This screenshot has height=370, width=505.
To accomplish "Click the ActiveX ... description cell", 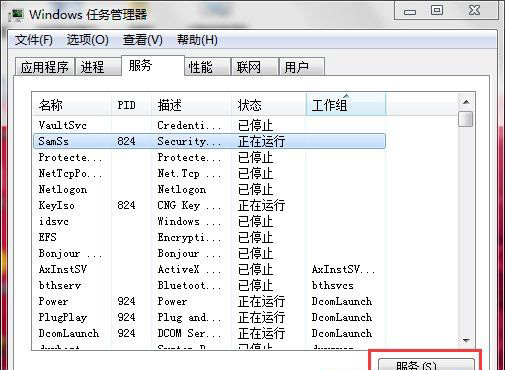I will point(189,269).
